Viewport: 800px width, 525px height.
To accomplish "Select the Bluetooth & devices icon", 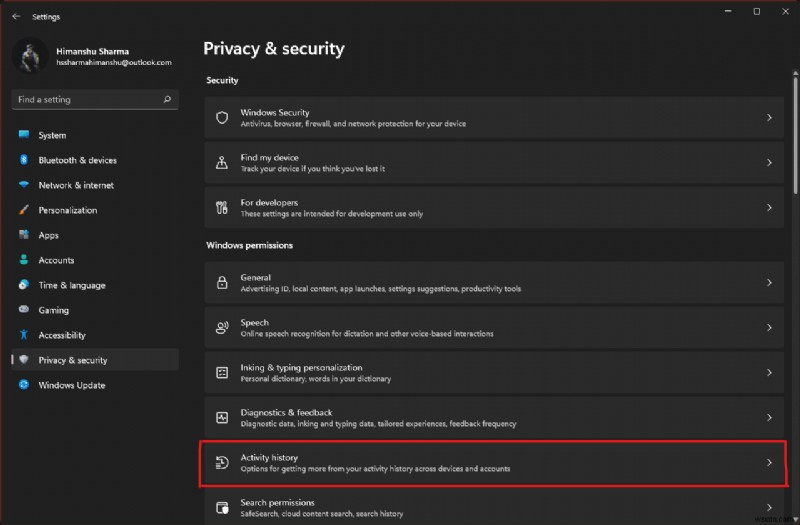I will tap(24, 160).
